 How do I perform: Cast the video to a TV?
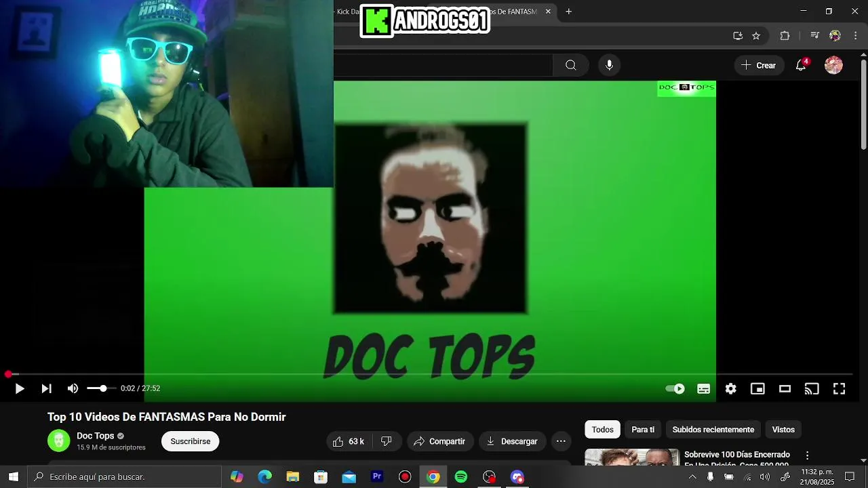[812, 388]
